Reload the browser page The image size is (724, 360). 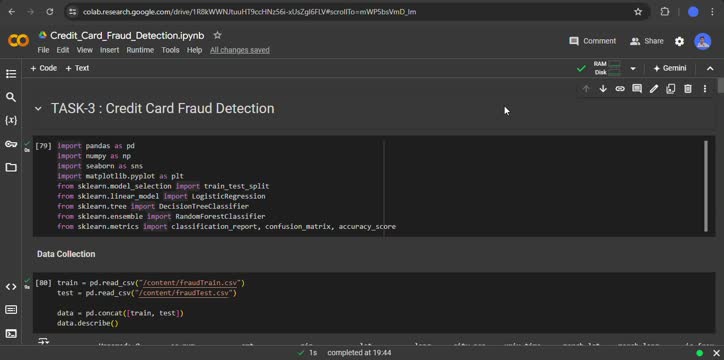coord(49,12)
